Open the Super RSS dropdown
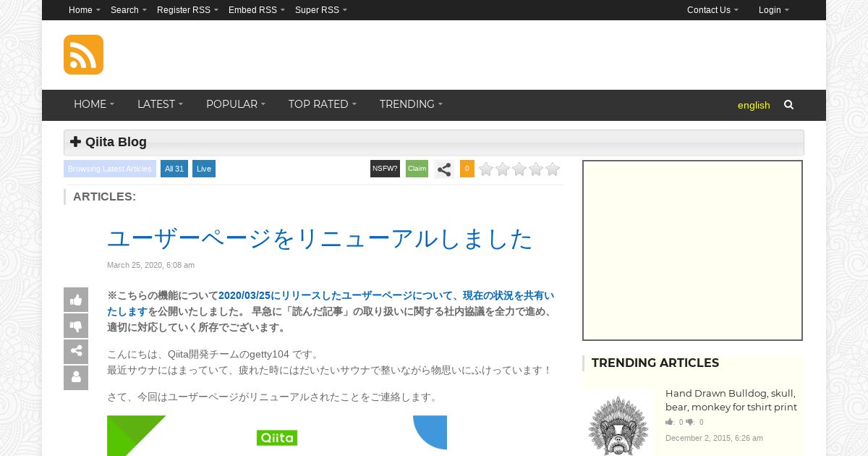The height and width of the screenshot is (456, 868). tap(321, 10)
